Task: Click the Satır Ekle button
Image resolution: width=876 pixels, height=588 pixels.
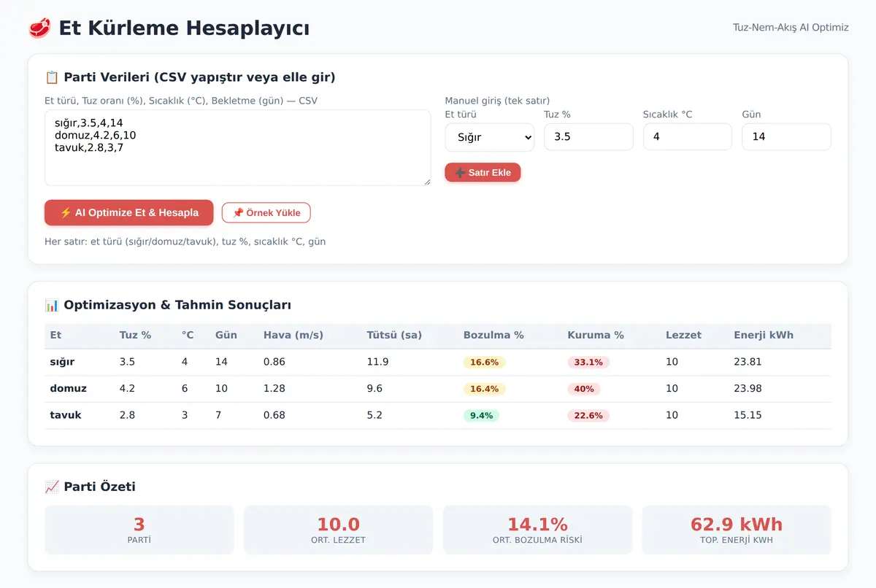Action: (x=483, y=172)
